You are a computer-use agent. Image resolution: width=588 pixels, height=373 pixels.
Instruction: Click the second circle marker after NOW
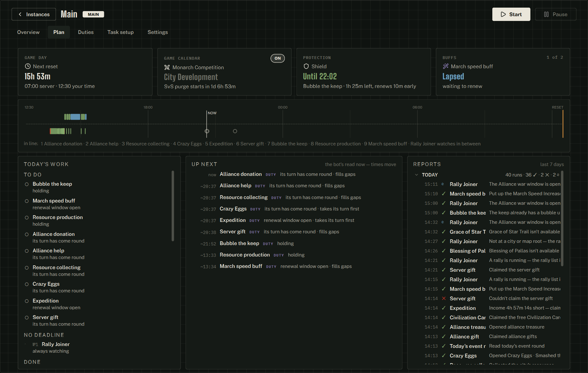tap(235, 131)
